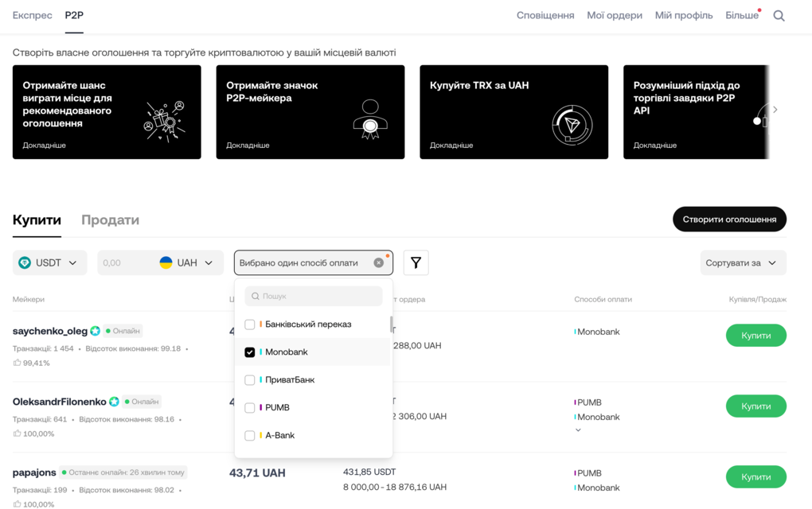This screenshot has width=812, height=509.
Task: Tick the A-Bank checkbox
Action: click(x=250, y=436)
